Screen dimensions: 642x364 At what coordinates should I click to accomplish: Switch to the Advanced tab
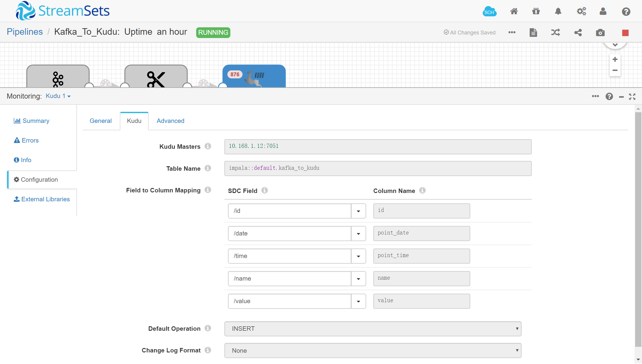[x=170, y=121]
